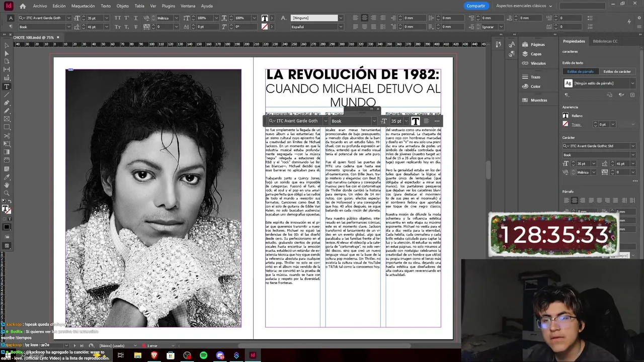
Task: Open the 35 pt font size dropdown
Action: coord(106,18)
